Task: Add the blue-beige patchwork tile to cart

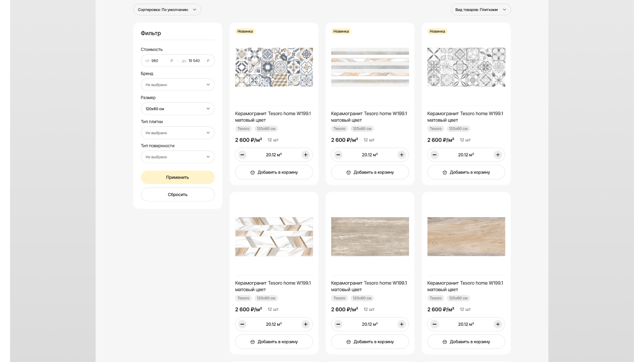Action: click(274, 172)
